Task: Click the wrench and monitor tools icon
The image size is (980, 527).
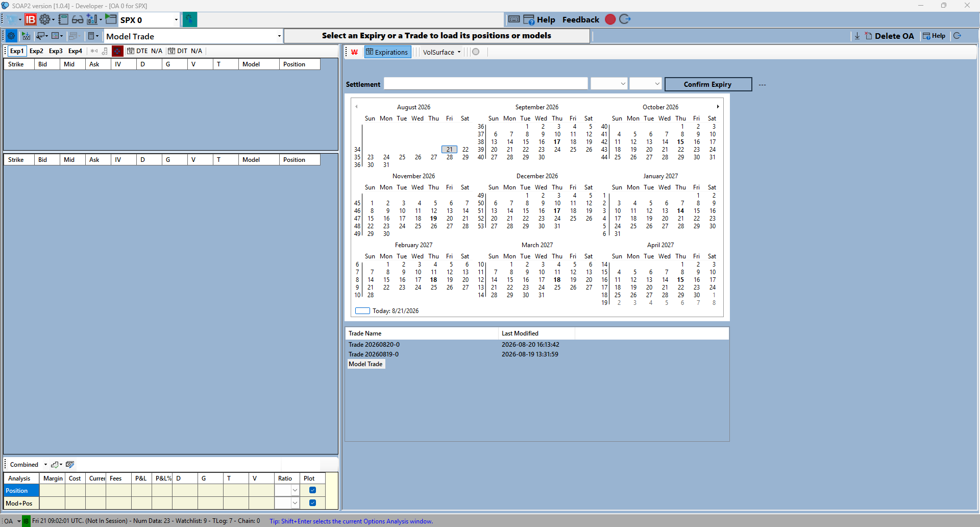Action: pos(40,36)
